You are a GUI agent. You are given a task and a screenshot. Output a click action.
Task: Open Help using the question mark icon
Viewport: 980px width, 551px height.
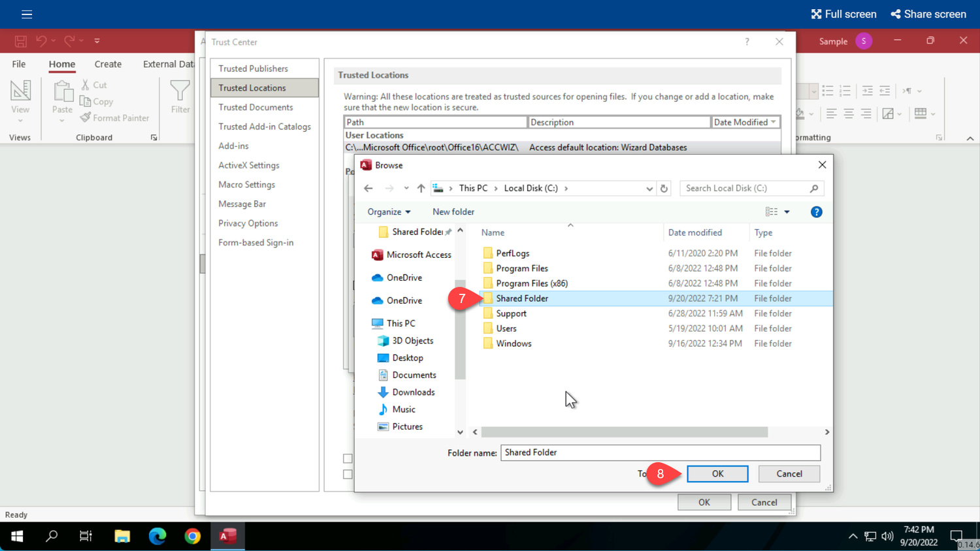click(x=816, y=212)
